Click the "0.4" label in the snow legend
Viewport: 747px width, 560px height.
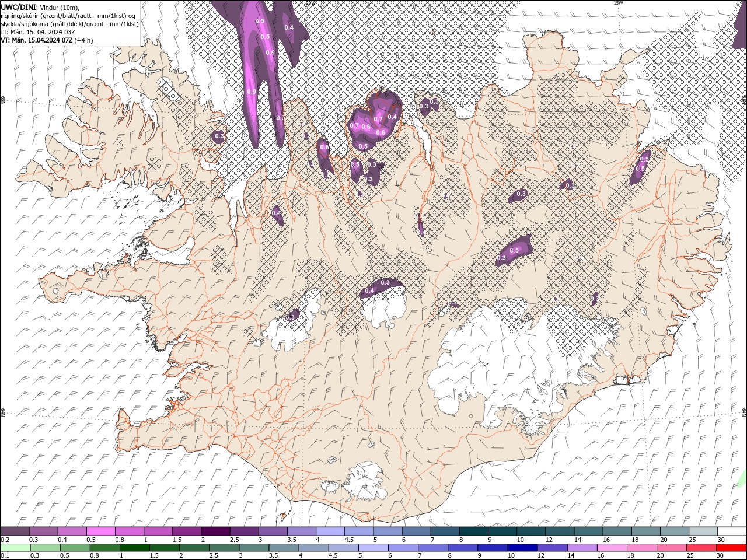[x=62, y=540]
